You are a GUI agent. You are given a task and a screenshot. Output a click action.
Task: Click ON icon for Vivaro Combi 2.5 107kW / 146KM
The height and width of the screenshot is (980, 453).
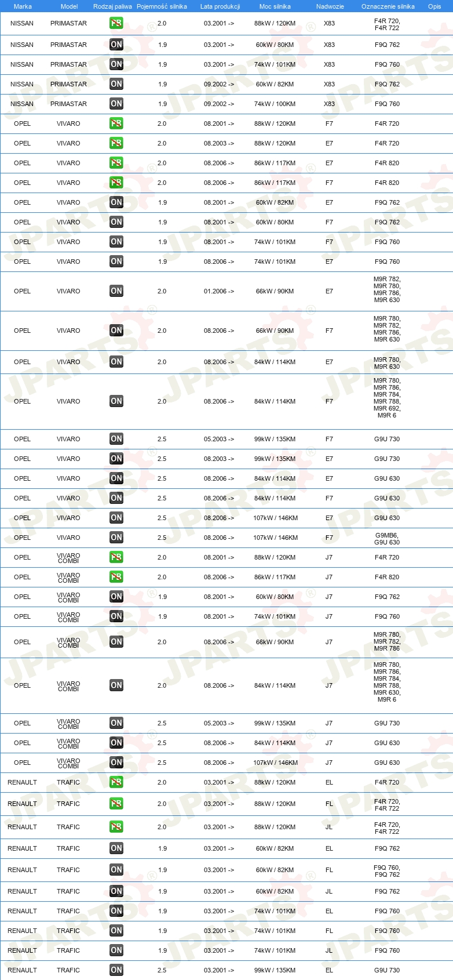pyautogui.click(x=116, y=763)
